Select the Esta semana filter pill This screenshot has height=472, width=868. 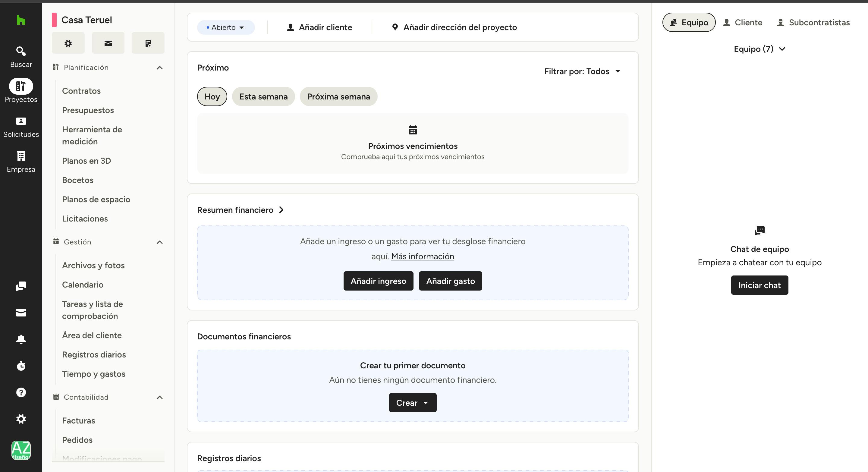click(263, 97)
